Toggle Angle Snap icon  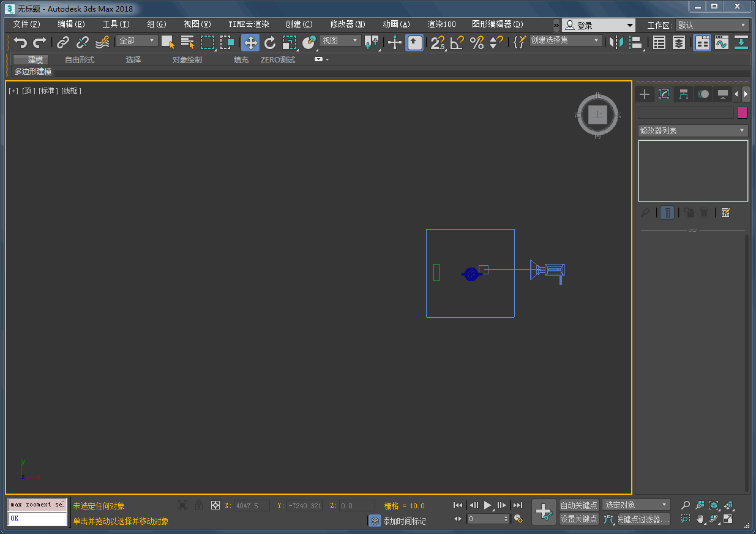pyautogui.click(x=457, y=42)
